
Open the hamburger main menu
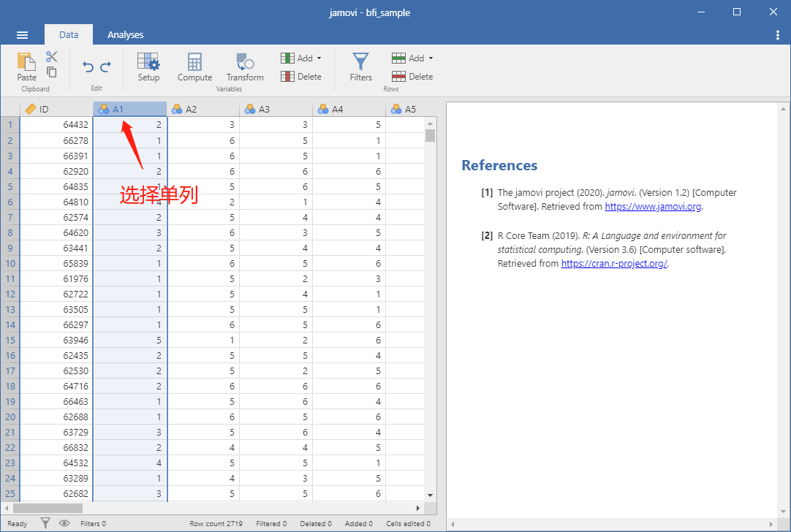point(22,35)
